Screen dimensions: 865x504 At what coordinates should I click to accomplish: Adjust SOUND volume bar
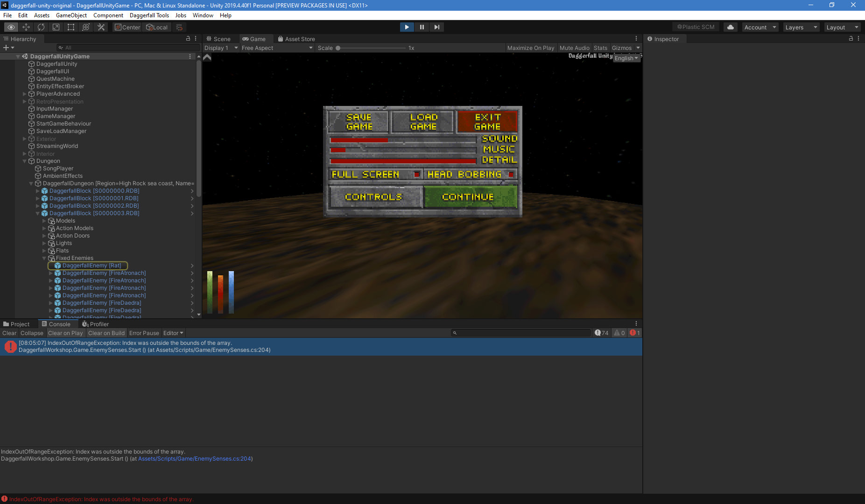coord(402,140)
